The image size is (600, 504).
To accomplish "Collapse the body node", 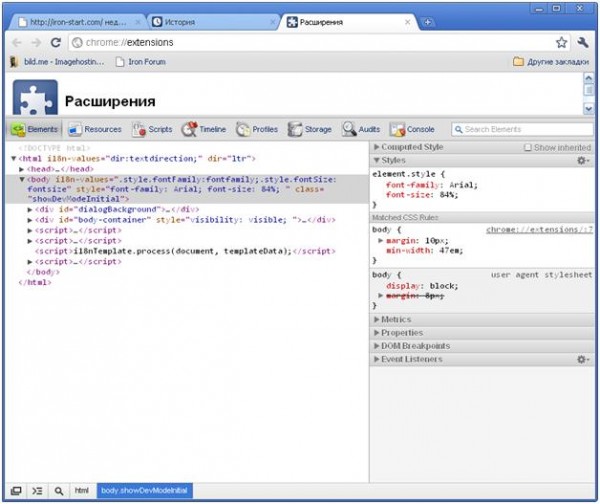I will 22,179.
